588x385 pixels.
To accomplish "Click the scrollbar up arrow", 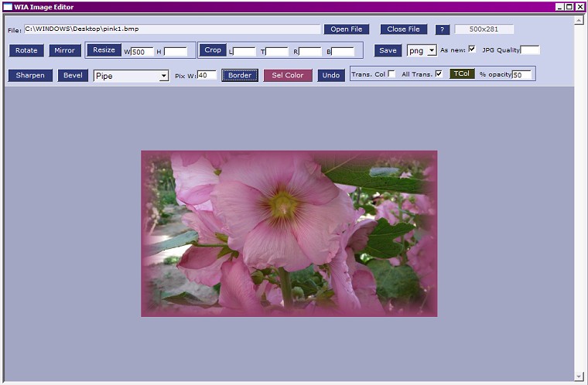I will [x=579, y=20].
